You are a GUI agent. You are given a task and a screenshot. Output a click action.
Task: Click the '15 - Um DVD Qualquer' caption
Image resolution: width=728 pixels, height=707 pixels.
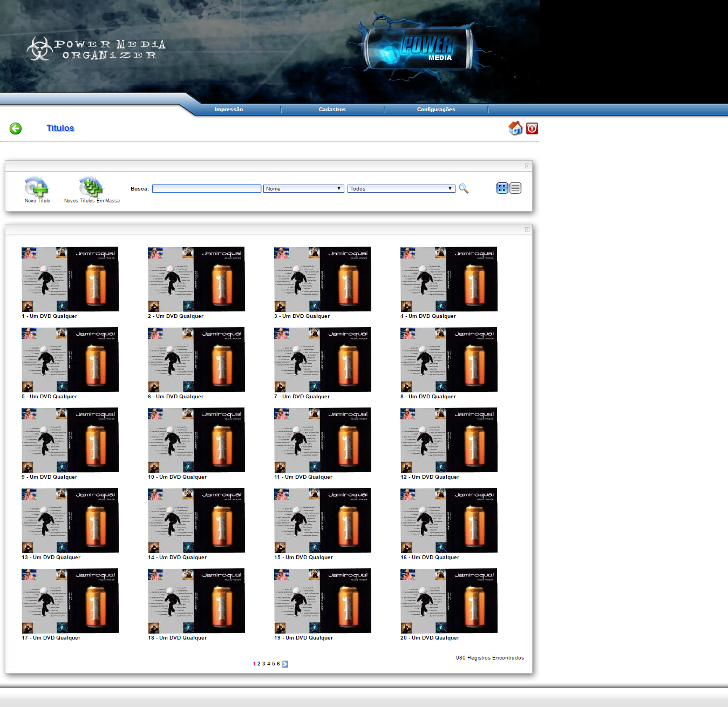click(x=304, y=558)
